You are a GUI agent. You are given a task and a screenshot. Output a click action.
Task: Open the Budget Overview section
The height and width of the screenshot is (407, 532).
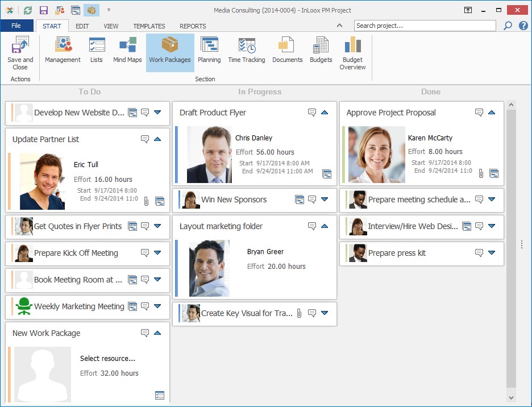[352, 53]
